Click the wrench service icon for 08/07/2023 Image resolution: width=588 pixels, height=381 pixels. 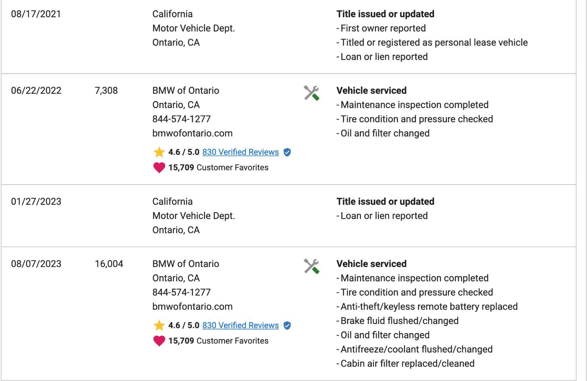[312, 266]
